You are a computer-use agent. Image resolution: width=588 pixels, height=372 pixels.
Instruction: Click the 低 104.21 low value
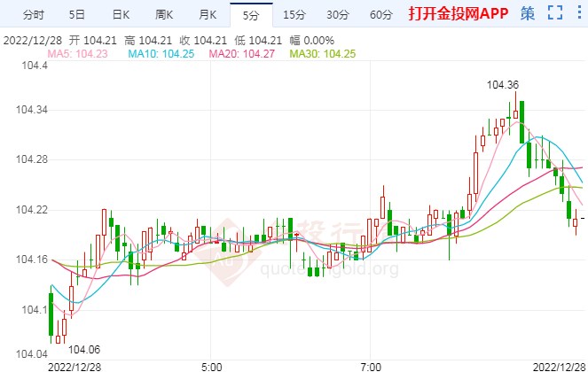(258, 41)
